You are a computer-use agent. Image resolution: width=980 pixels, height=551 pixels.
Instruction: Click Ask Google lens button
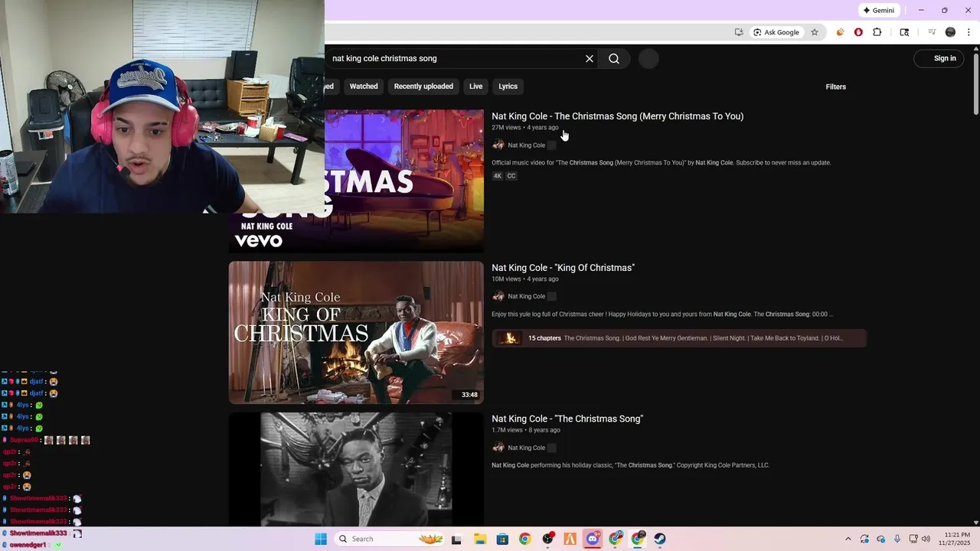pos(776,32)
